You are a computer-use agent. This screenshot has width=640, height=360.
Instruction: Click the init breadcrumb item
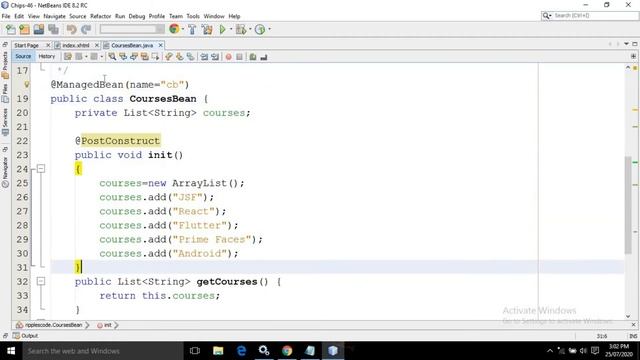[104, 325]
